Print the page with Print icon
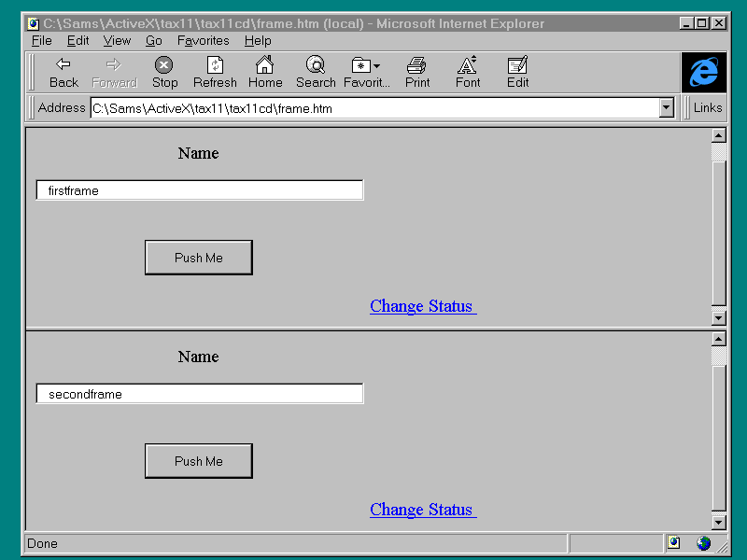The height and width of the screenshot is (560, 747). [x=417, y=64]
